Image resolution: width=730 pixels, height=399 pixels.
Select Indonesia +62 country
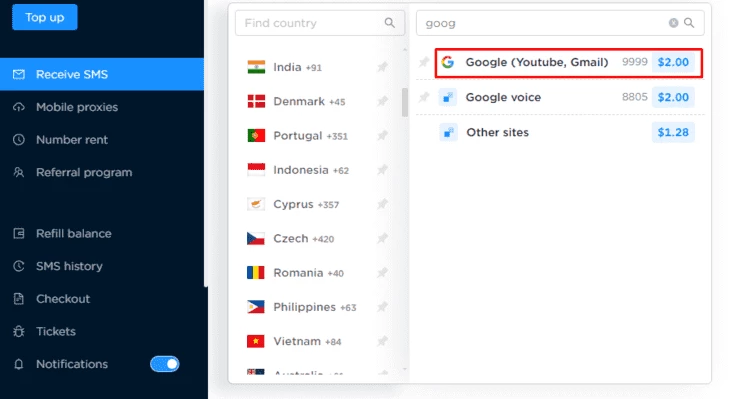(x=311, y=170)
